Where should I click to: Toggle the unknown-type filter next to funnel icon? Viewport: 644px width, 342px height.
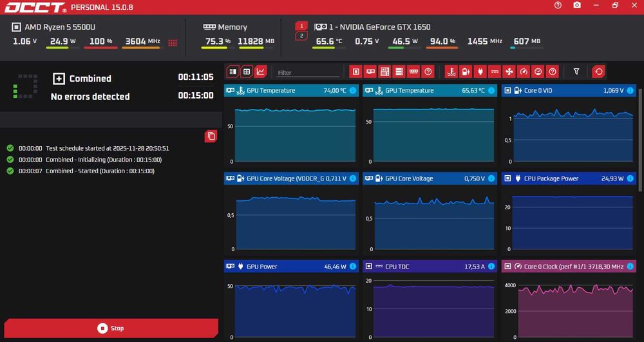pyautogui.click(x=553, y=72)
